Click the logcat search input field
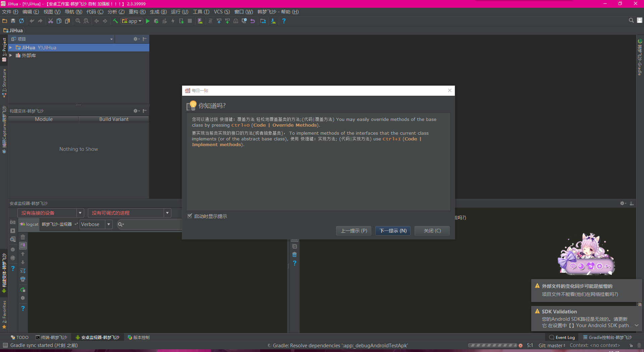Screen dimensions: 644x352 (149, 224)
